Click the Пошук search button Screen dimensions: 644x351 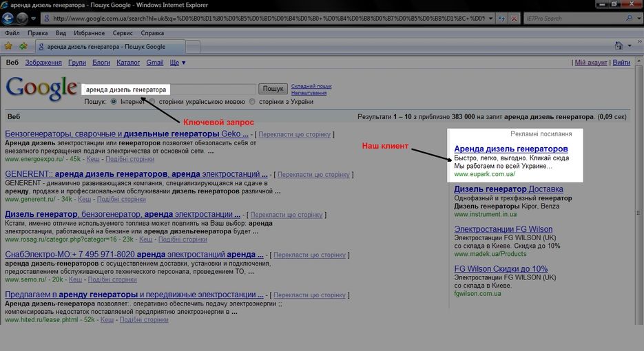[273, 89]
